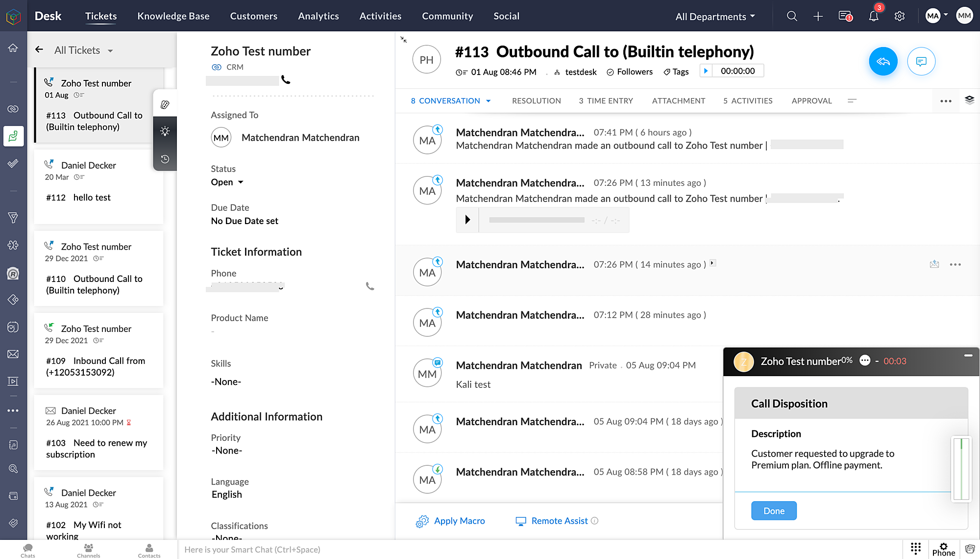Open the settings gear icon

(x=900, y=16)
